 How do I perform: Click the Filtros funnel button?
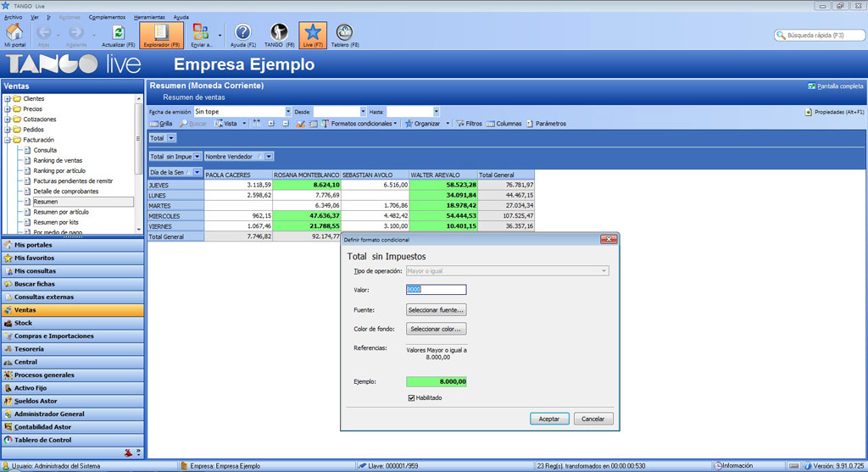click(469, 124)
